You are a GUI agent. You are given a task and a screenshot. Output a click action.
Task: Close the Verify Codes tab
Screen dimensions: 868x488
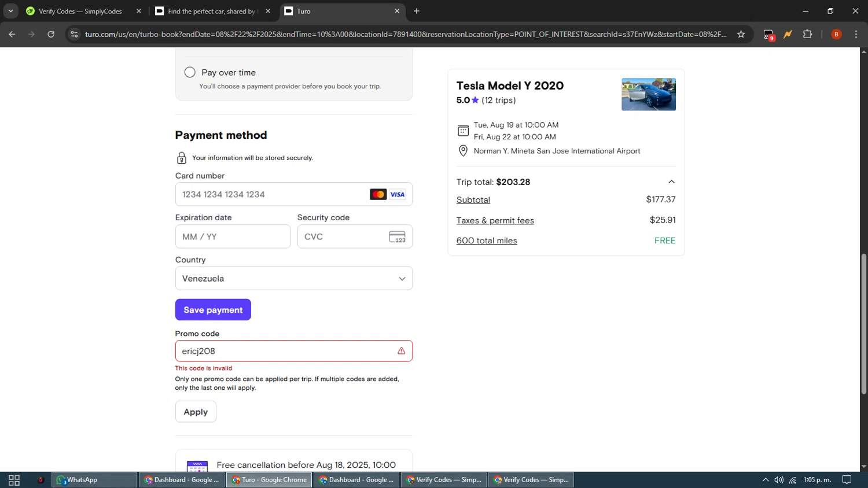click(139, 11)
